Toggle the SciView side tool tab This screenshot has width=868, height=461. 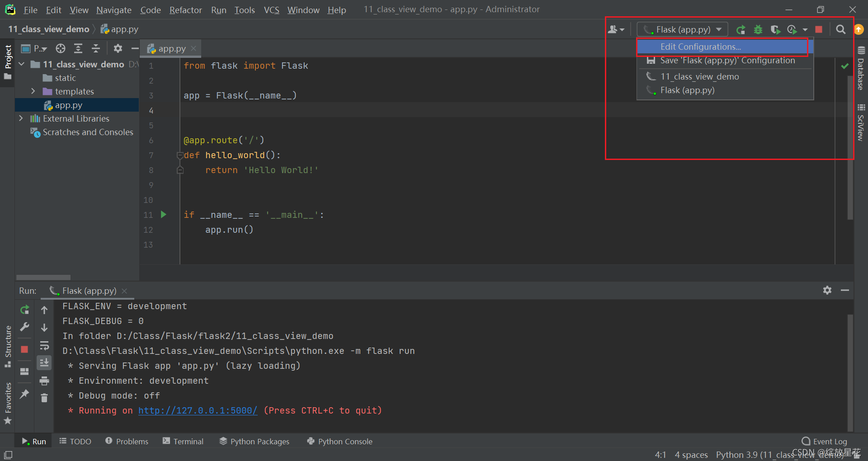pyautogui.click(x=861, y=122)
